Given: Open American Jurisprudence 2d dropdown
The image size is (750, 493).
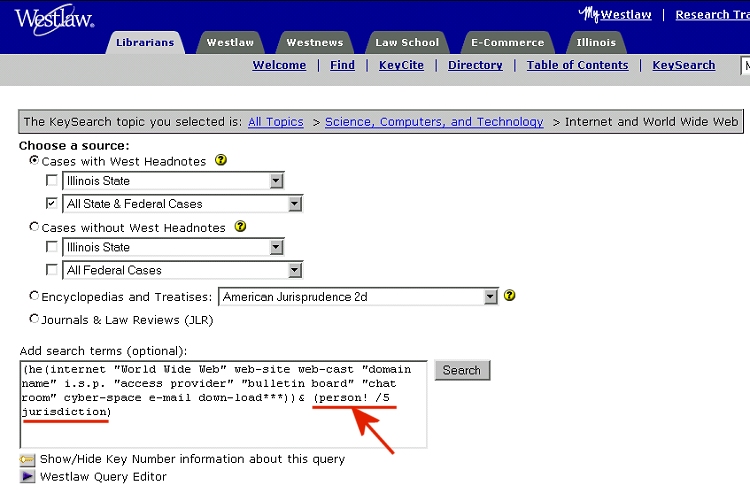Looking at the screenshot, I should (358, 297).
